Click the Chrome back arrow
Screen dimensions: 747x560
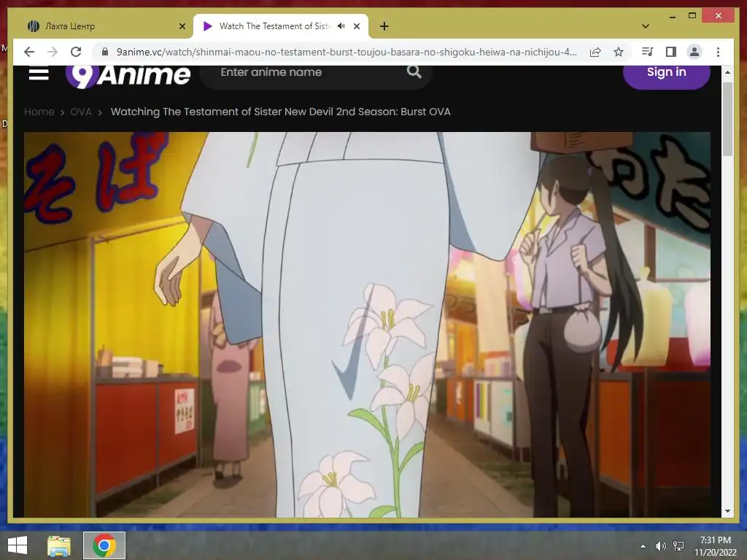pyautogui.click(x=29, y=52)
